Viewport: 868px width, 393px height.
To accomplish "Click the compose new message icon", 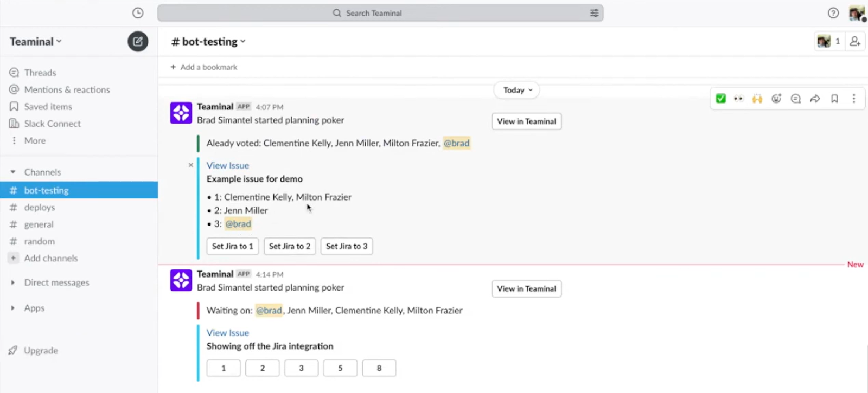I will coord(138,41).
